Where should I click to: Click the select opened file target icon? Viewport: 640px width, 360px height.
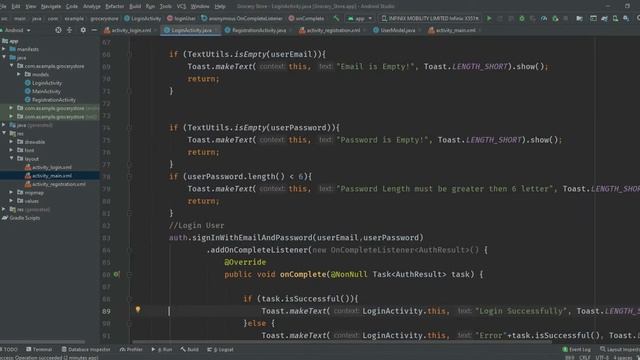point(58,30)
